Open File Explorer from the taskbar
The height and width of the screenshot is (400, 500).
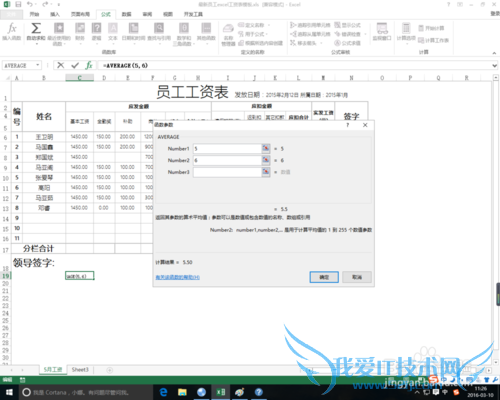pyautogui.click(x=182, y=392)
